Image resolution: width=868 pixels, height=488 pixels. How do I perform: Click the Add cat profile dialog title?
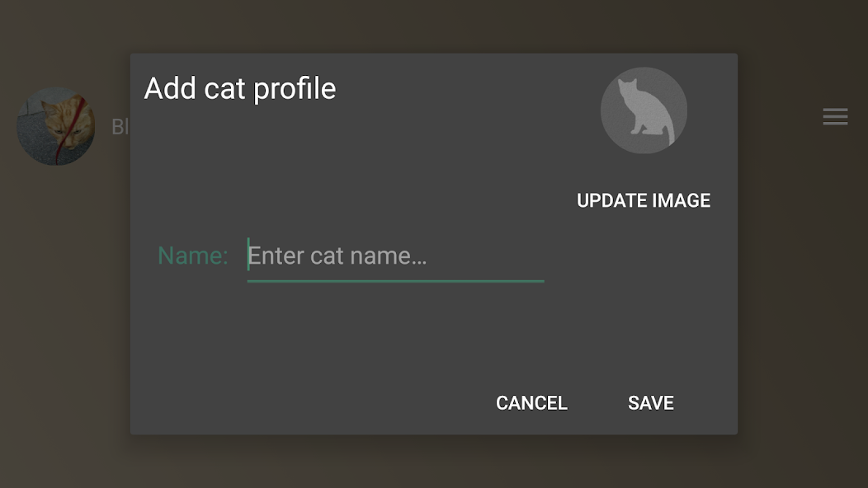(x=239, y=88)
